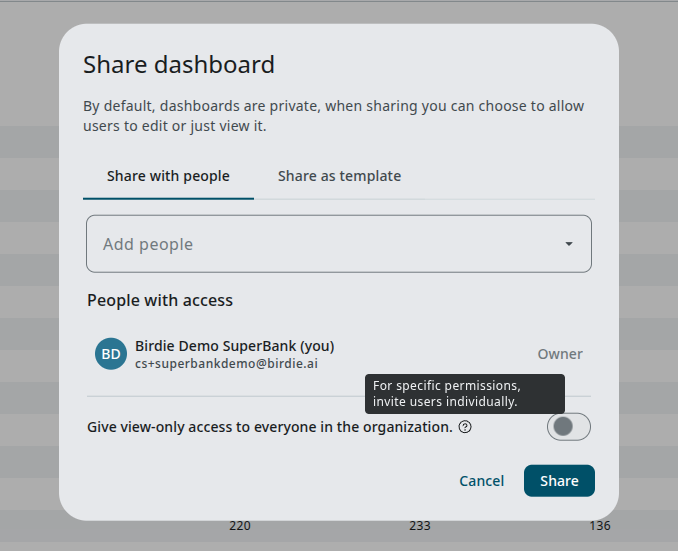678x551 pixels.
Task: Click the 136 value behind the dialog
Action: pos(600,526)
